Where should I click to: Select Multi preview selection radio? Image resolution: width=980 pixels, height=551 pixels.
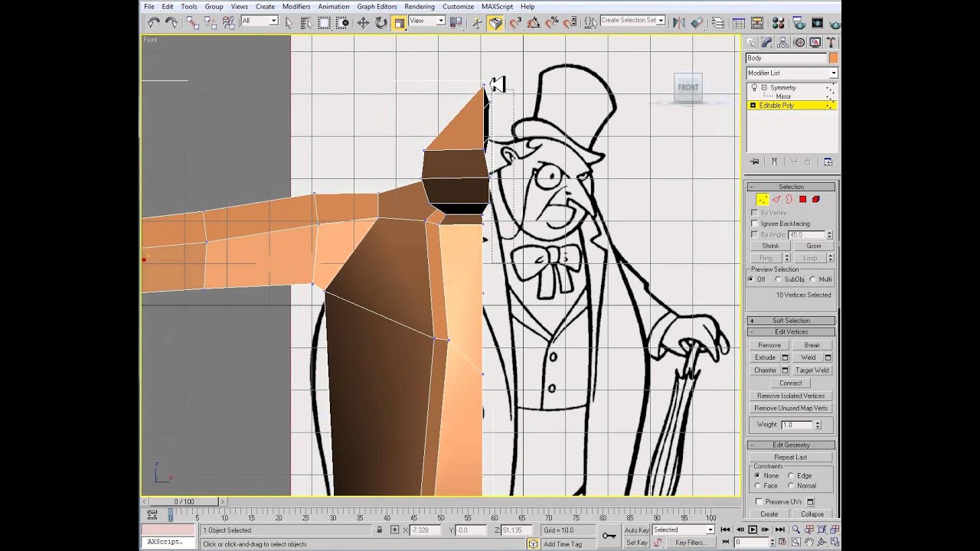pyautogui.click(x=812, y=279)
